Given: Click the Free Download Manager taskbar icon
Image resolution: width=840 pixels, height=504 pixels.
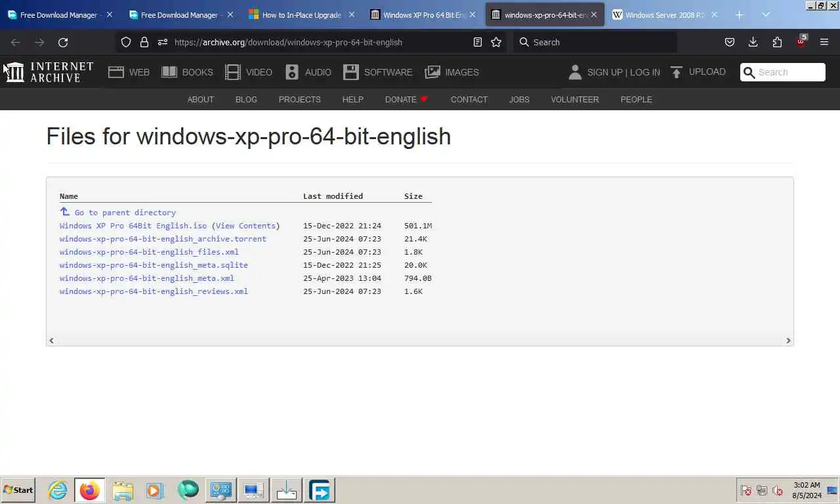Looking at the screenshot, I should click(x=320, y=490).
